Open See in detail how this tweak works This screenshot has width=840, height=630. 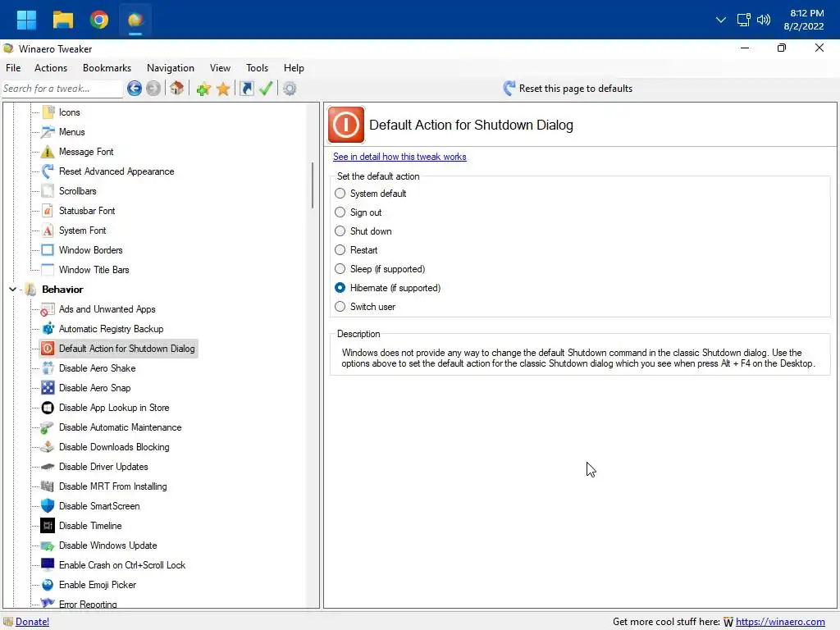coord(399,157)
